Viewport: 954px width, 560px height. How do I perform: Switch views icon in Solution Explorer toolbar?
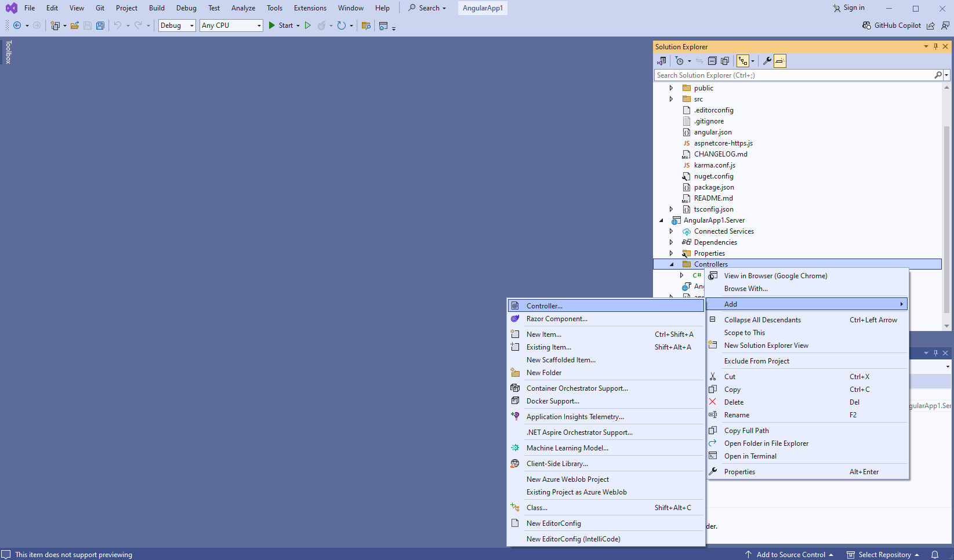point(661,61)
